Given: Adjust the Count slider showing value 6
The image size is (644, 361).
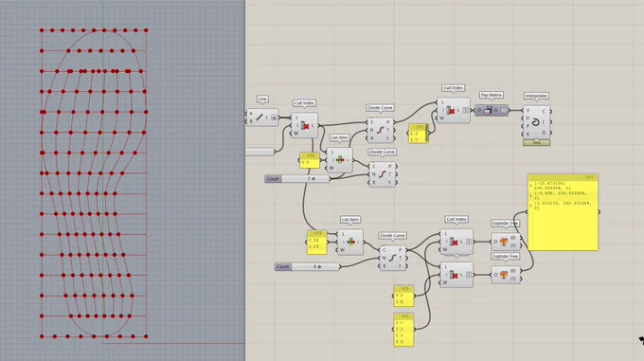Looking at the screenshot, I should [x=307, y=266].
